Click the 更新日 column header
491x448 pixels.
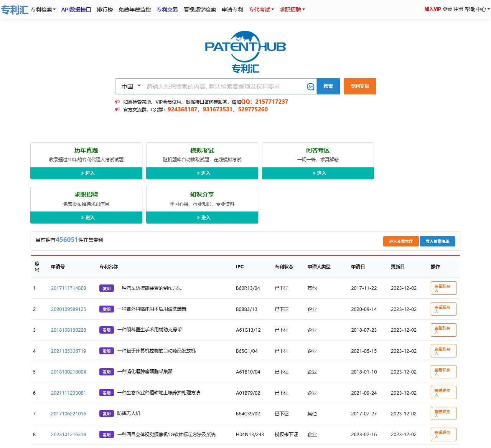click(398, 267)
